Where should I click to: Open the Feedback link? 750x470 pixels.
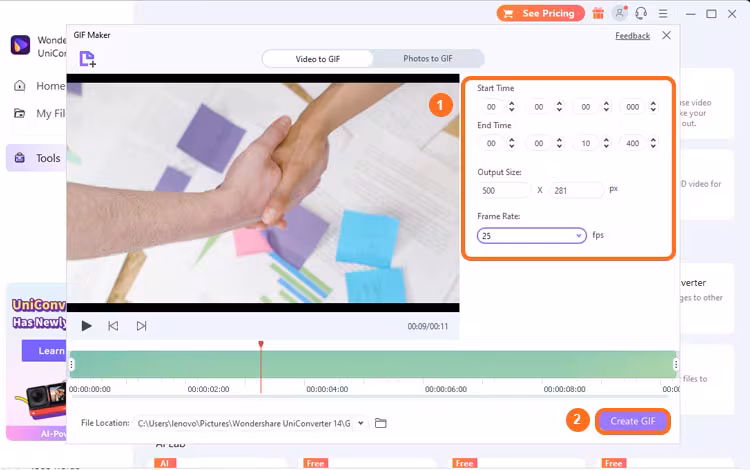click(632, 36)
